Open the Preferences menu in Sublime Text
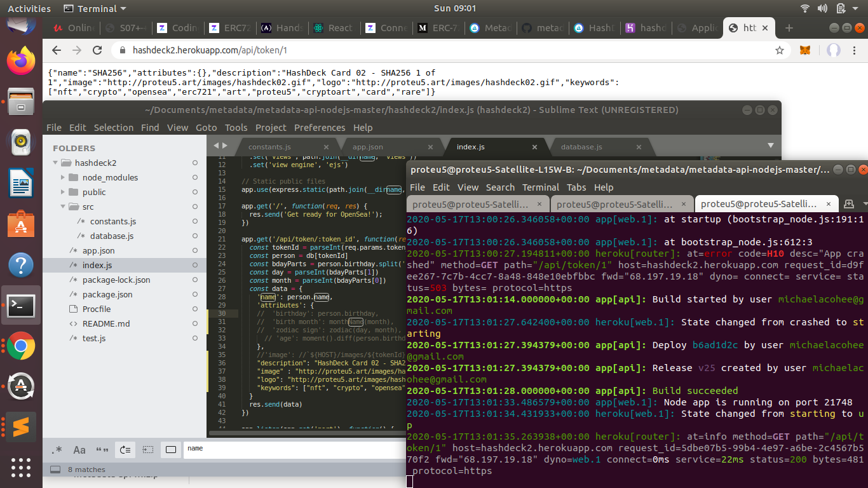 click(x=320, y=127)
